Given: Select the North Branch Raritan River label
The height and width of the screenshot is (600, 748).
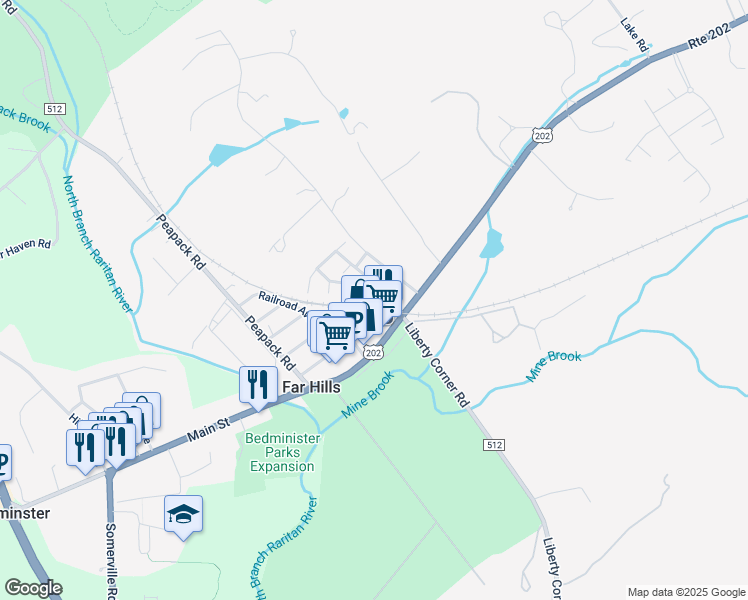Looking at the screenshot, I should point(97,244).
